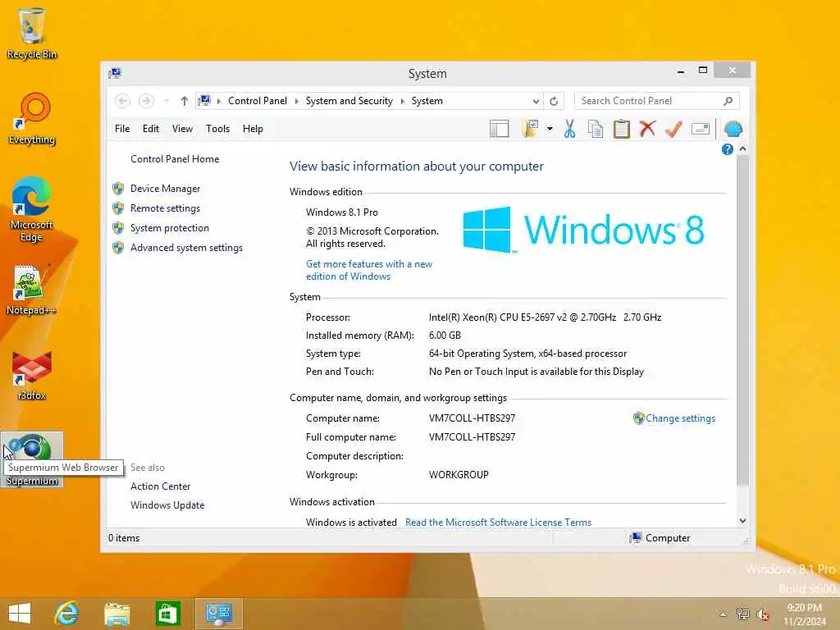
Task: Open Windows Store from taskbar
Action: (x=167, y=614)
